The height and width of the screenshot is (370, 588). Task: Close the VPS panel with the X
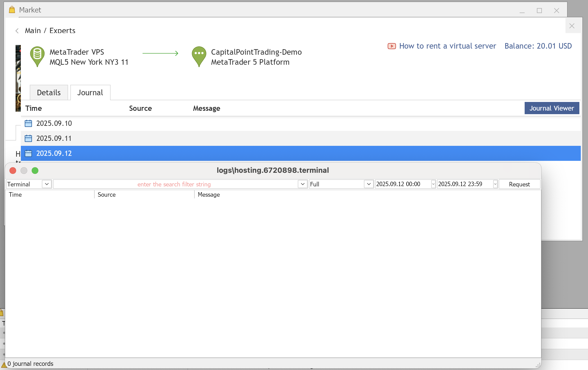pos(572,26)
